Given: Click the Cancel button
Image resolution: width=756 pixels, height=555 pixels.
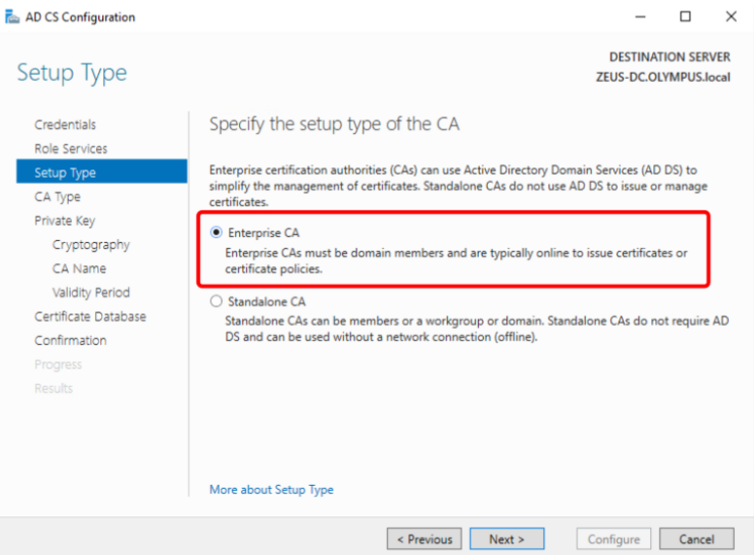Looking at the screenshot, I should (696, 539).
